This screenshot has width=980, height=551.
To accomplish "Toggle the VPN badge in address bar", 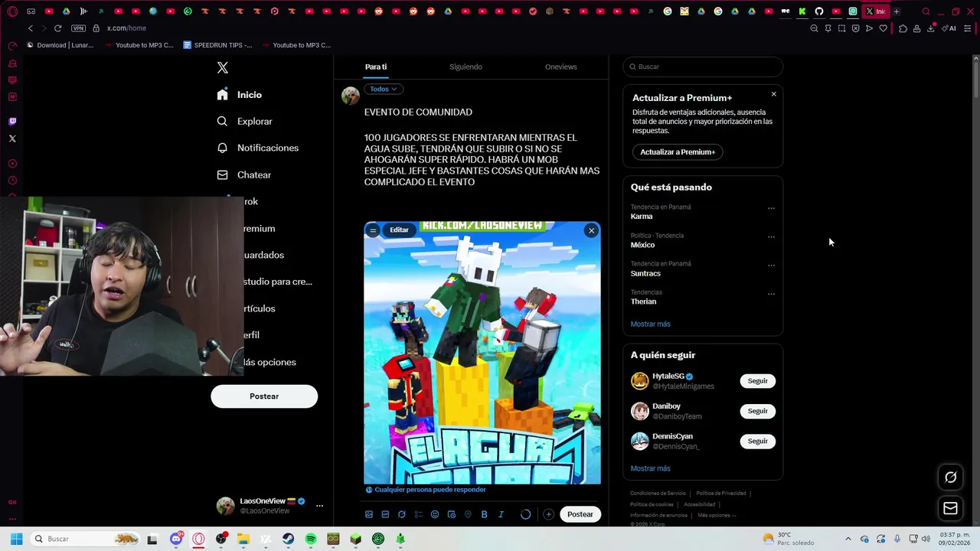I will 78,28.
